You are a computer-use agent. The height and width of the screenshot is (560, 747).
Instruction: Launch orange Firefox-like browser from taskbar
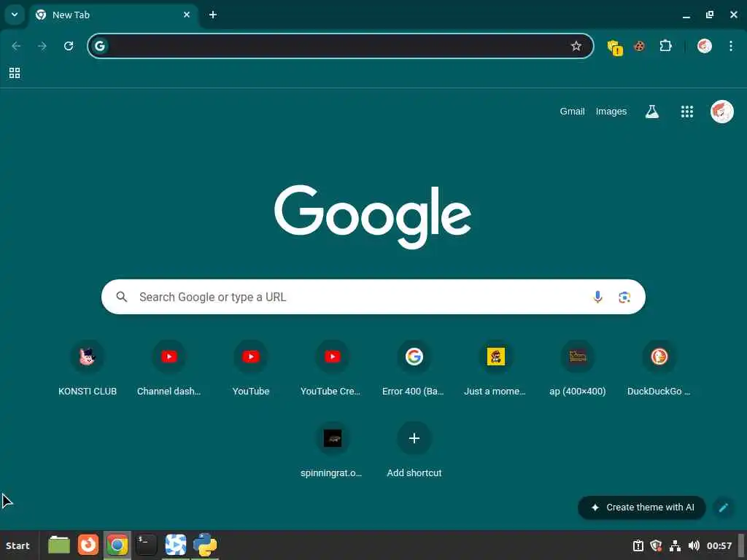tap(88, 545)
